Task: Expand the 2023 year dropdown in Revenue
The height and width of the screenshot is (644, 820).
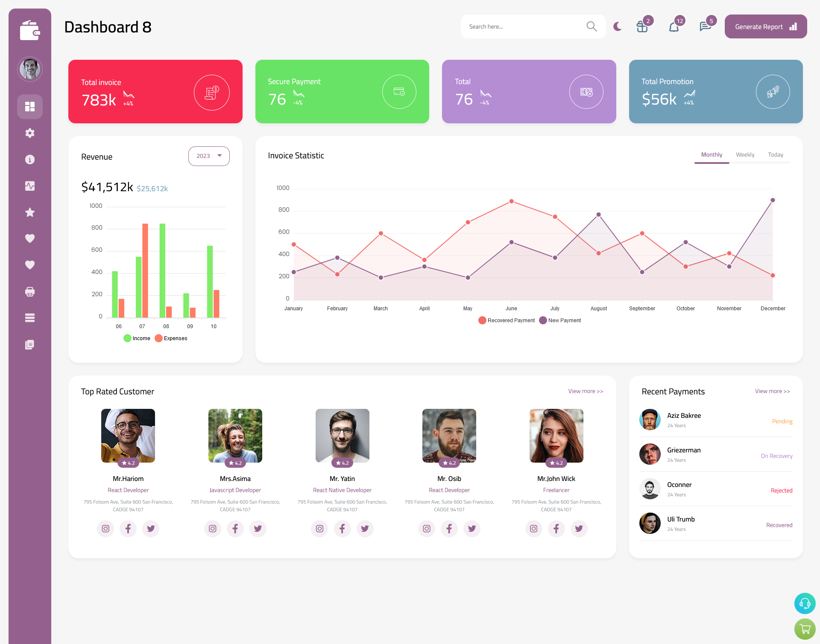Action: point(208,156)
